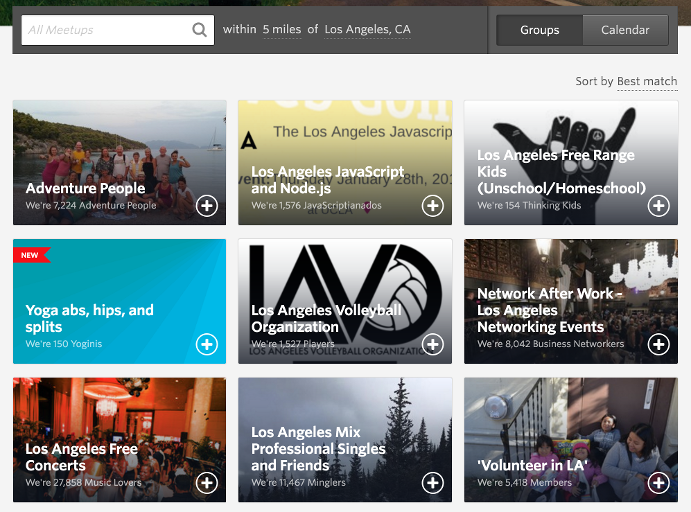Join Los Angeles JavaScript and Node.js plus icon
The height and width of the screenshot is (512, 691).
click(433, 206)
